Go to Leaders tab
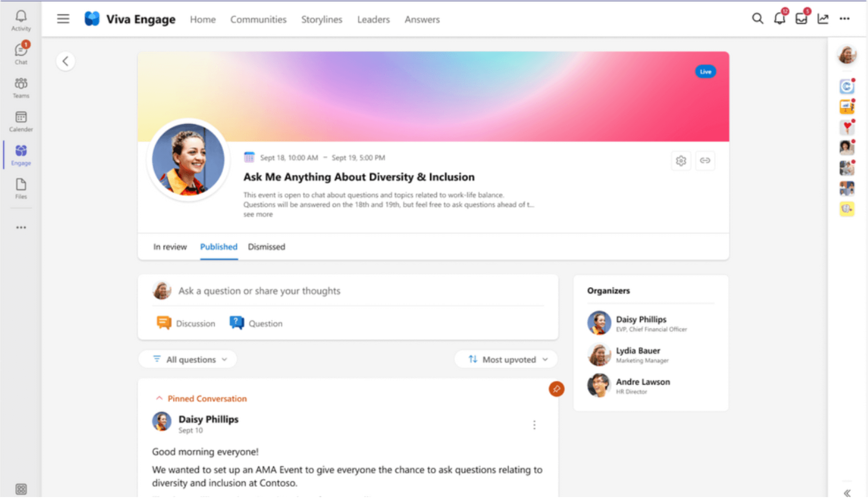This screenshot has height=500, width=868. [x=373, y=19]
